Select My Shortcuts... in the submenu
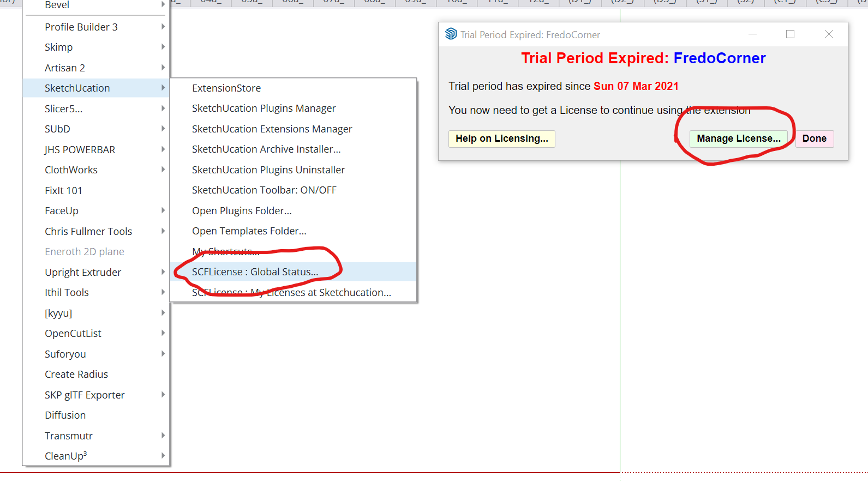 pyautogui.click(x=294, y=252)
